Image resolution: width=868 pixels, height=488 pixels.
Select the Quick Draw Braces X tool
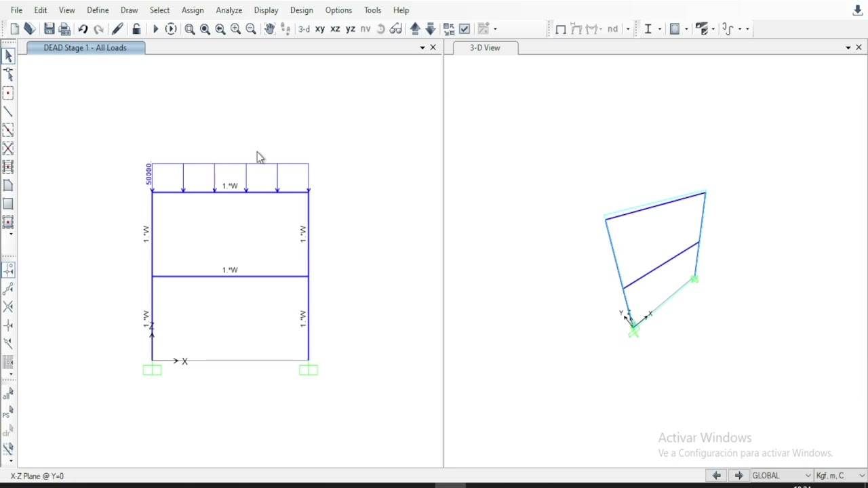[8, 148]
